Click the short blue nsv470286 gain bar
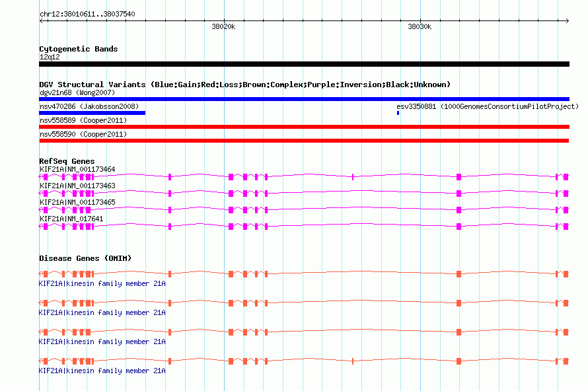588x391 pixels. [x=92, y=113]
